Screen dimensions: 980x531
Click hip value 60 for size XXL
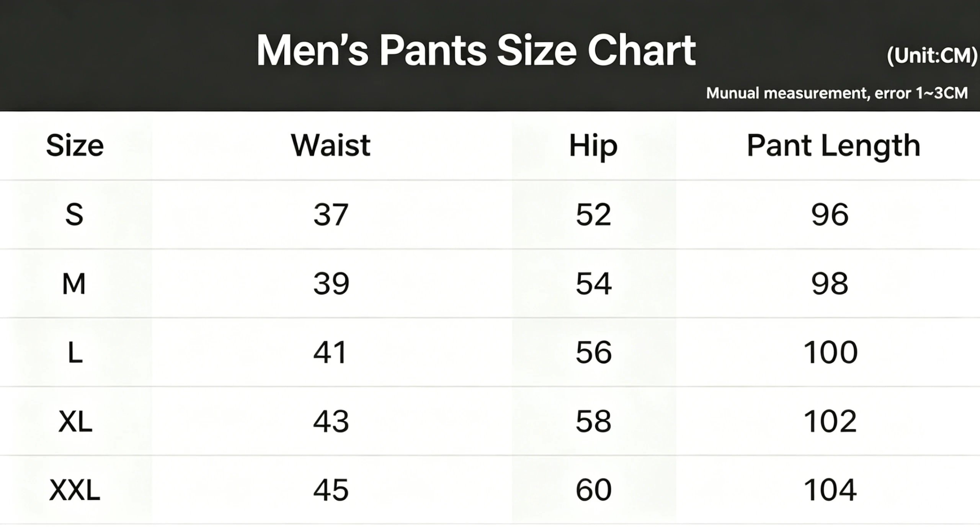tap(594, 490)
